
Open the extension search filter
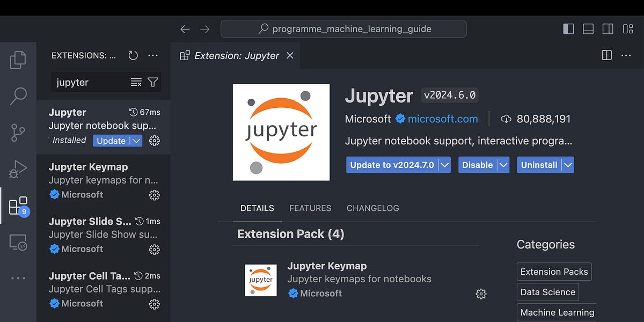pyautogui.click(x=153, y=82)
